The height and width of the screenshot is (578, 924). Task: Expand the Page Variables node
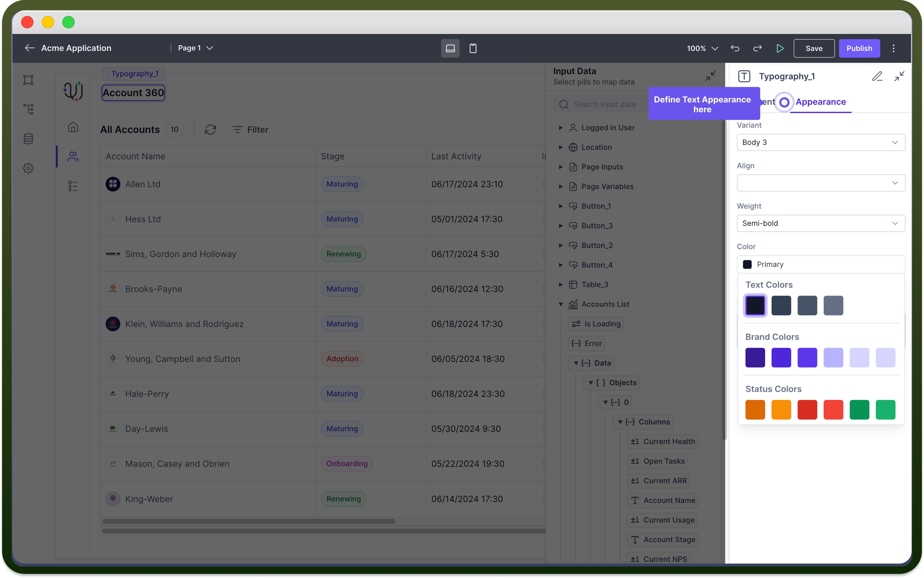[561, 187]
